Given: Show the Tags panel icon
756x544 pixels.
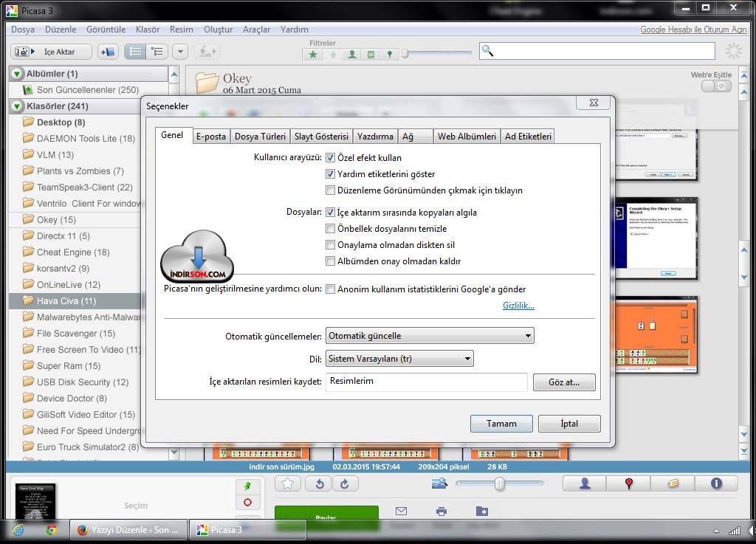Looking at the screenshot, I should click(673, 483).
